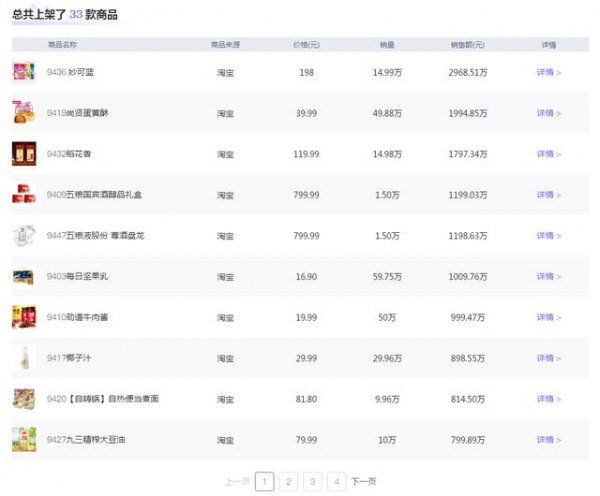
Task: Open details for 9427九三大豆油
Action: (549, 440)
